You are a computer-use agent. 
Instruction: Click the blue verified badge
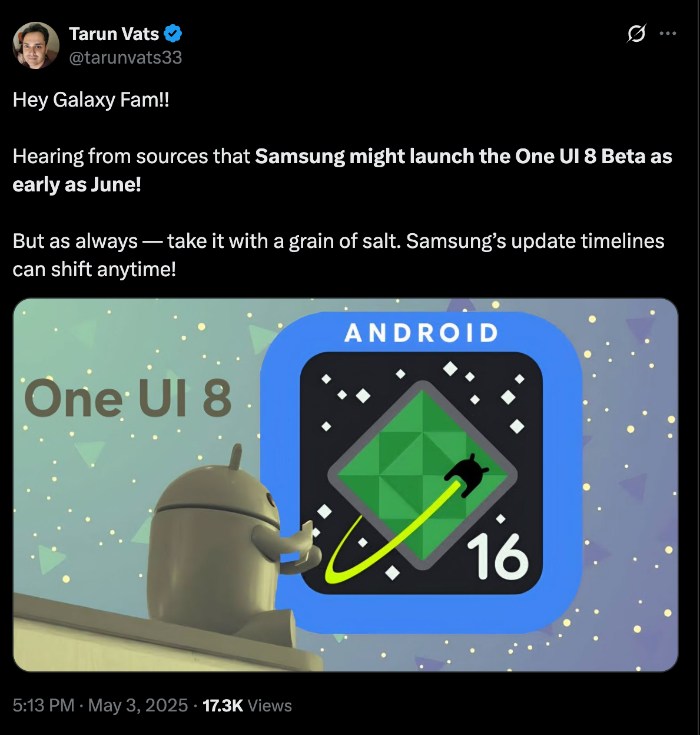(173, 34)
